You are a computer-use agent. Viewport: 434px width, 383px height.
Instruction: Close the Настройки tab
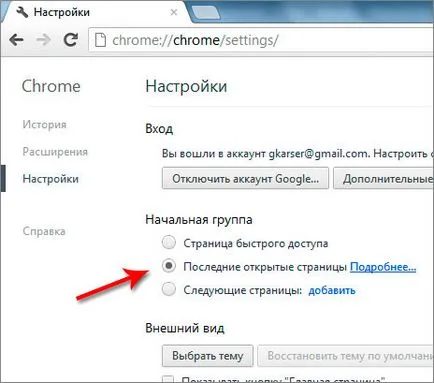[x=174, y=13]
